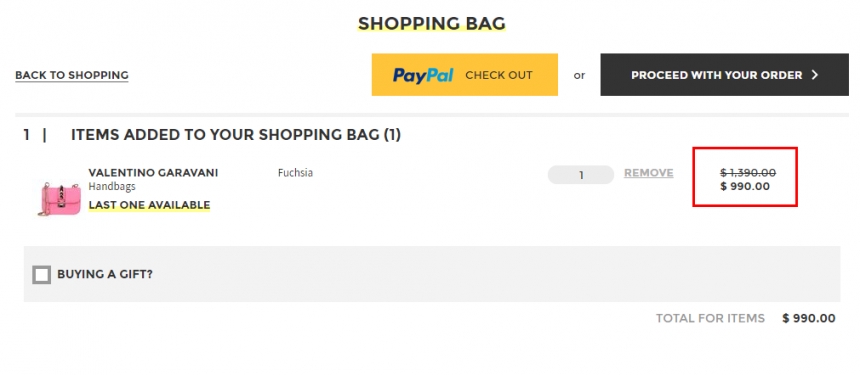The image size is (860, 375).
Task: Click the Total For Items amount
Action: click(809, 318)
